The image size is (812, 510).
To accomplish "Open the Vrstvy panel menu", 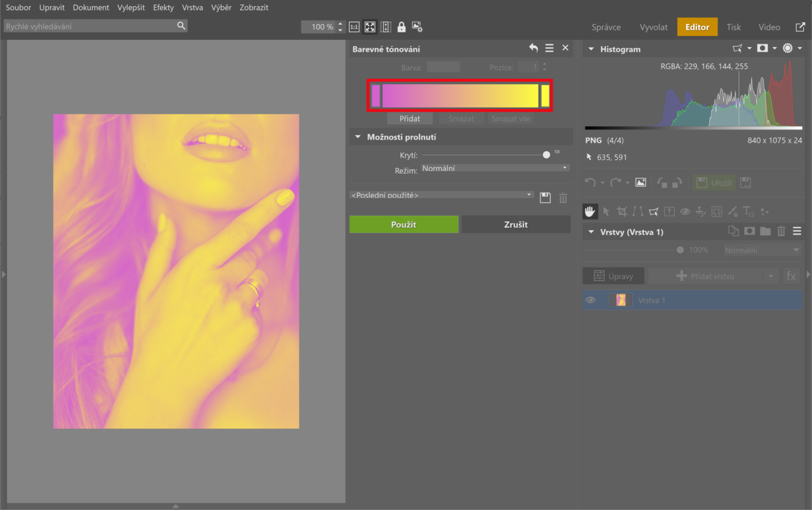I will (797, 232).
